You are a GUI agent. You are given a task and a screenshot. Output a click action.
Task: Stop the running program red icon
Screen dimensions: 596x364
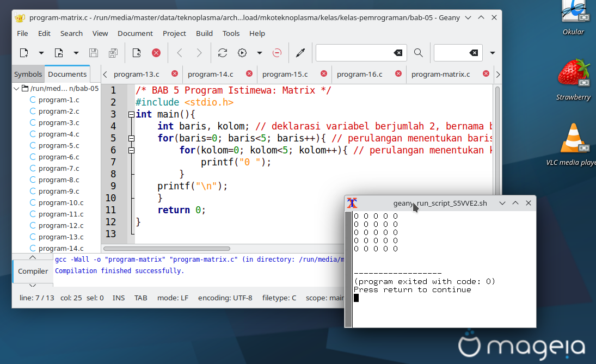[277, 53]
